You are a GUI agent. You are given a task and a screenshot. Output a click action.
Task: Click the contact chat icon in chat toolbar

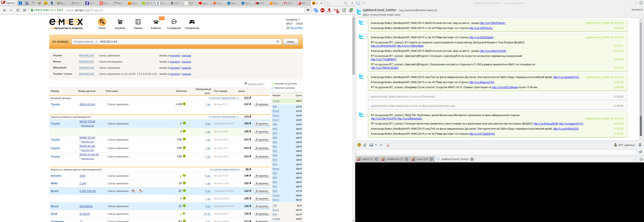click(365, 145)
